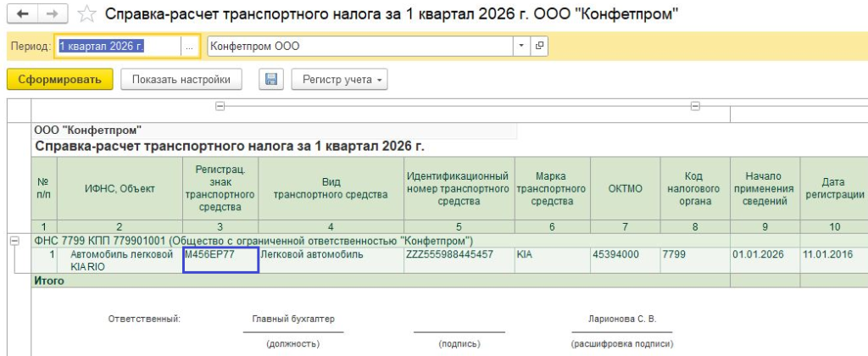Click the organization field Конфетпром ООО
Image resolution: width=868 pixels, height=356 pixels.
point(360,47)
